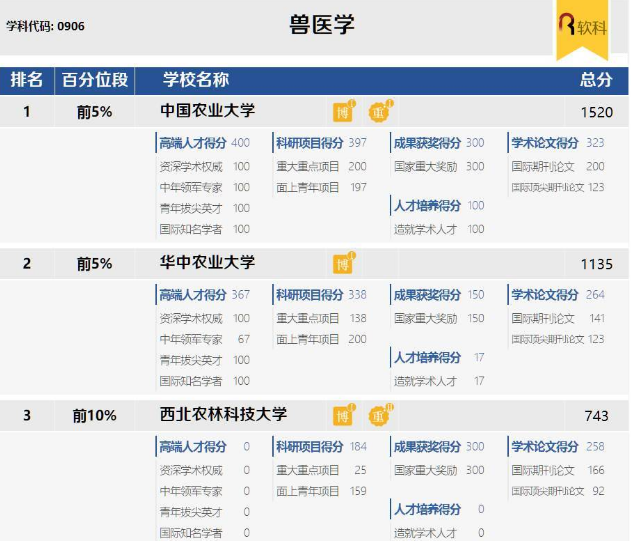Click 博 badge beside 中国农业大学
Image resolution: width=631 pixels, height=541 pixels.
click(x=343, y=112)
